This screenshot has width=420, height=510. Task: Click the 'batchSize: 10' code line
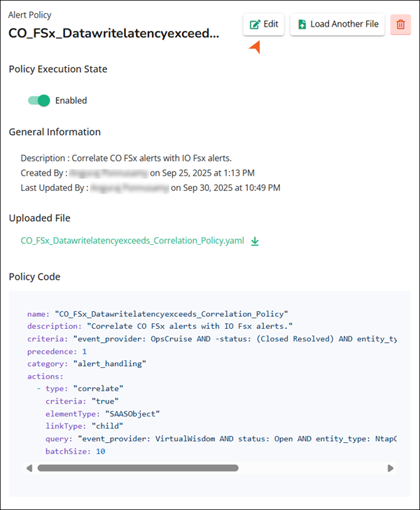click(75, 451)
